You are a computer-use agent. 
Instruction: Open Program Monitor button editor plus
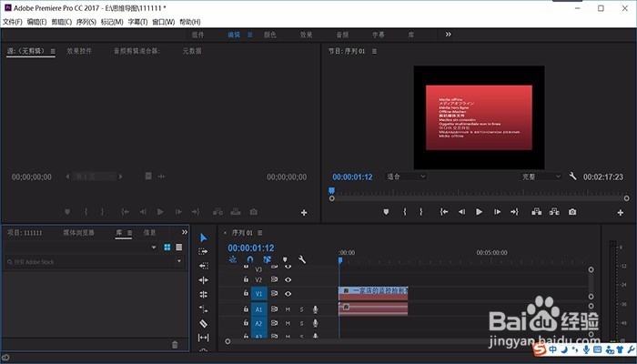(x=621, y=212)
